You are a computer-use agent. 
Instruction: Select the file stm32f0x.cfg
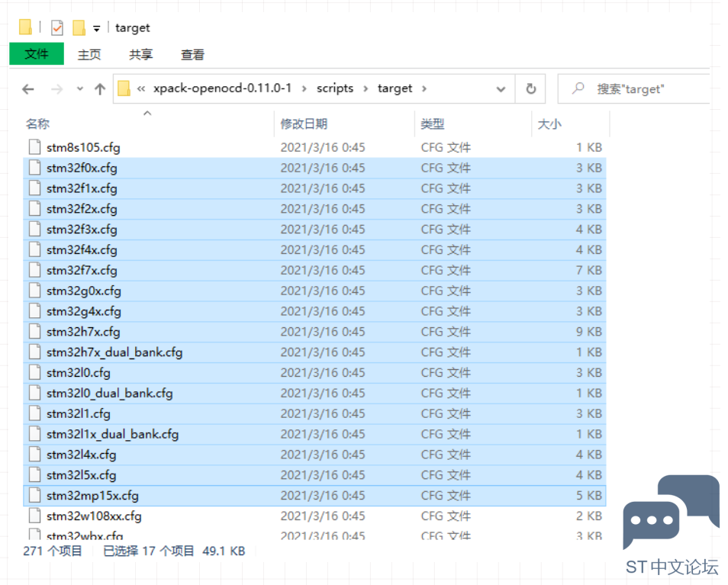(315, 168)
